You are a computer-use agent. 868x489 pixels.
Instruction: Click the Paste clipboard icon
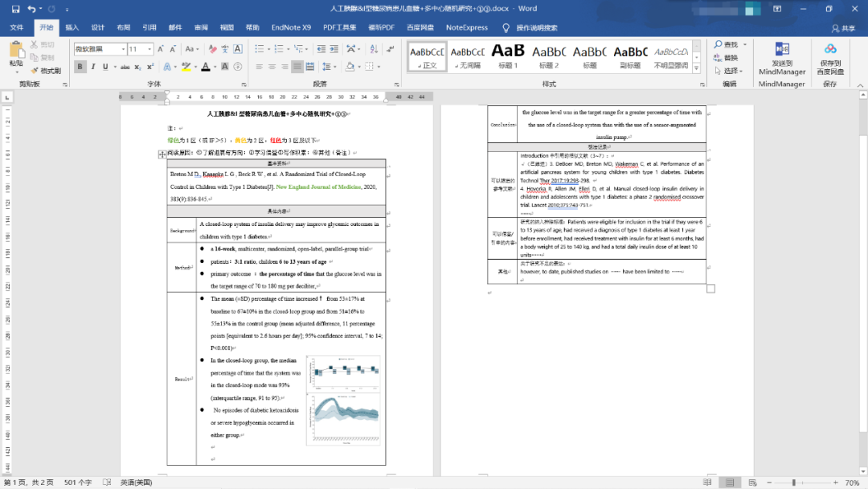pos(16,51)
